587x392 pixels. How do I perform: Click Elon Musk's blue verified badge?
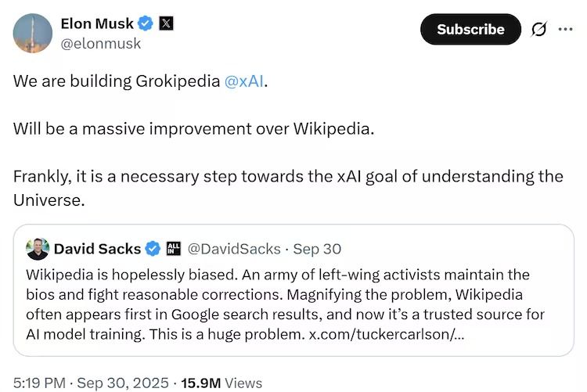[145, 23]
